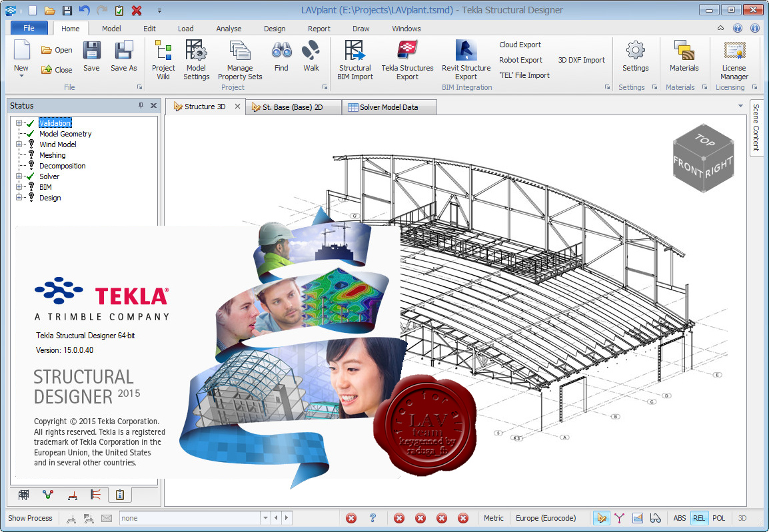The width and height of the screenshot is (769, 532).
Task: Switch to the Solver Model Data tab
Action: point(389,107)
